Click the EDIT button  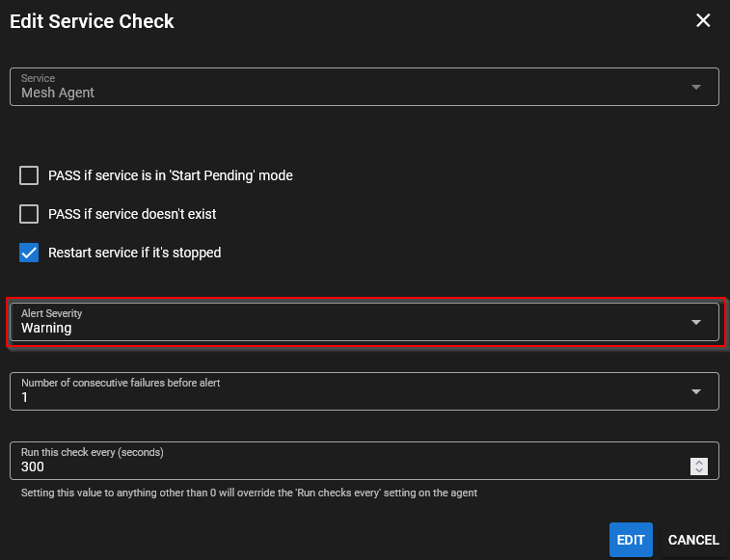pos(631,540)
